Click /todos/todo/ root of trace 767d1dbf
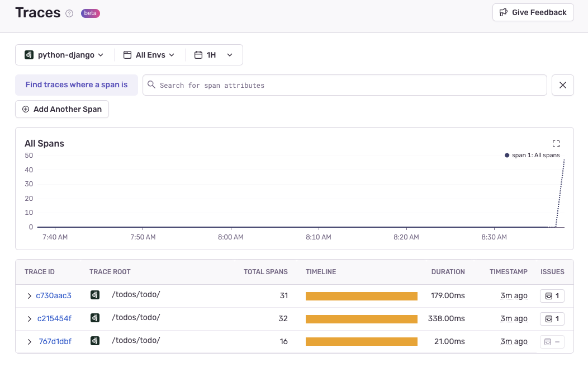Screen dimensions: 588x376 136,340
